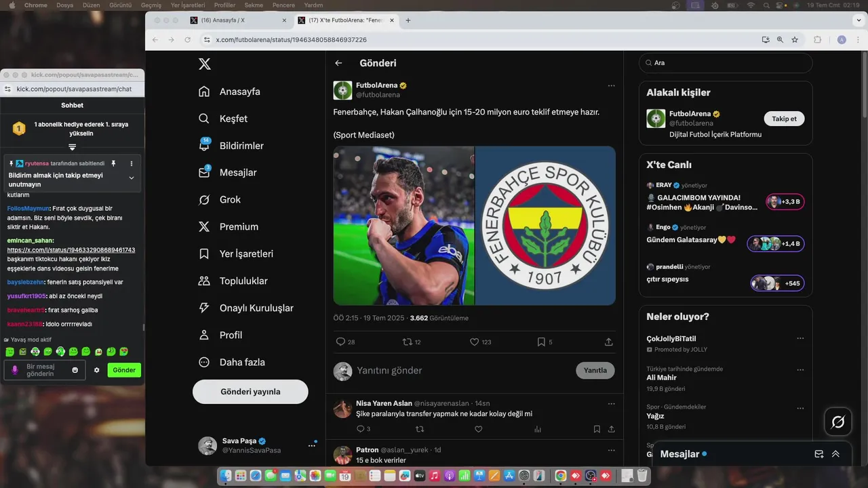Click share icon on FutbolArena post

(609, 342)
